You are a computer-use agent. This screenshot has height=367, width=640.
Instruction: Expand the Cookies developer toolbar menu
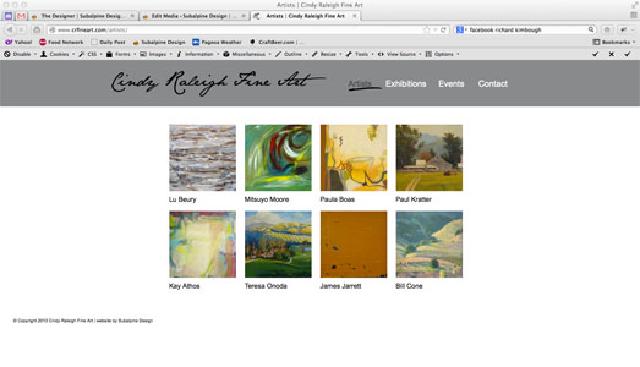tap(58, 54)
